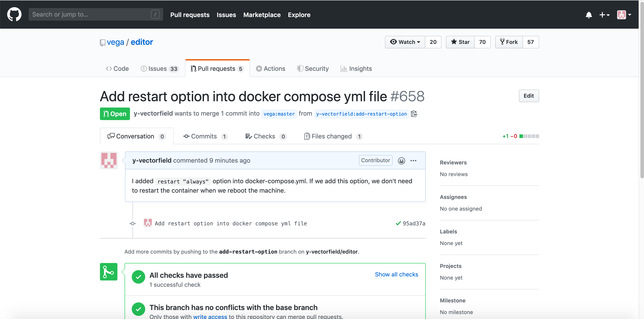Screen dimensions: 644x319
Task: Click the Labels sidebar heading
Action: [448, 231]
